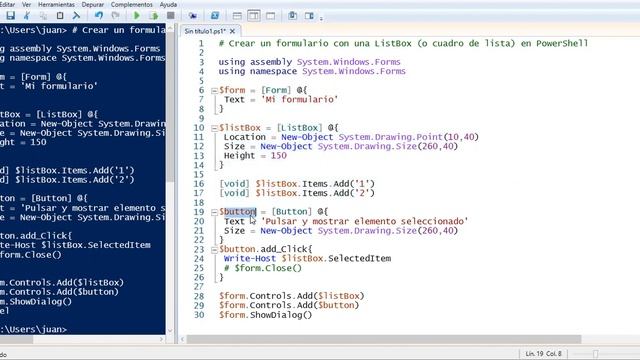Open the Complementos menu
The height and width of the screenshot is (360, 640).
tap(131, 4)
